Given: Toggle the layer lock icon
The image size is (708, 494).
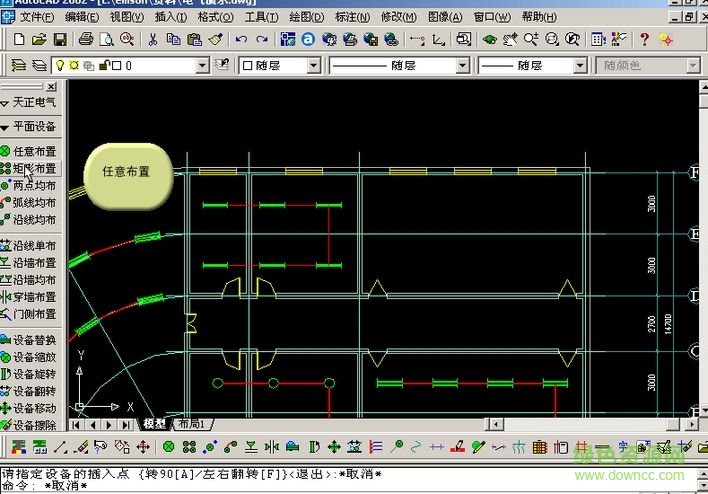Looking at the screenshot, I should click(102, 65).
